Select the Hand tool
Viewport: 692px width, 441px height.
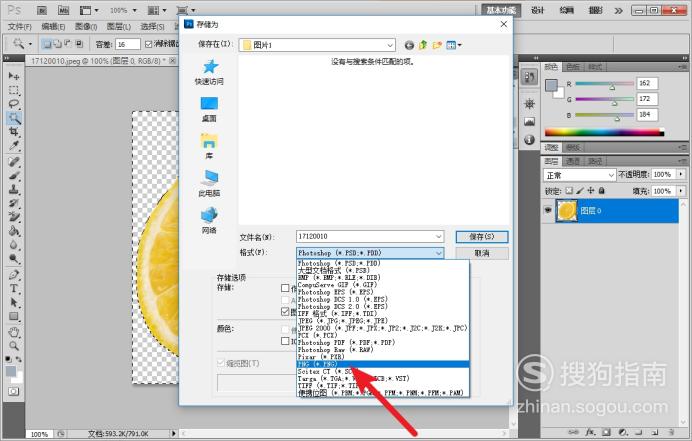coord(14,332)
